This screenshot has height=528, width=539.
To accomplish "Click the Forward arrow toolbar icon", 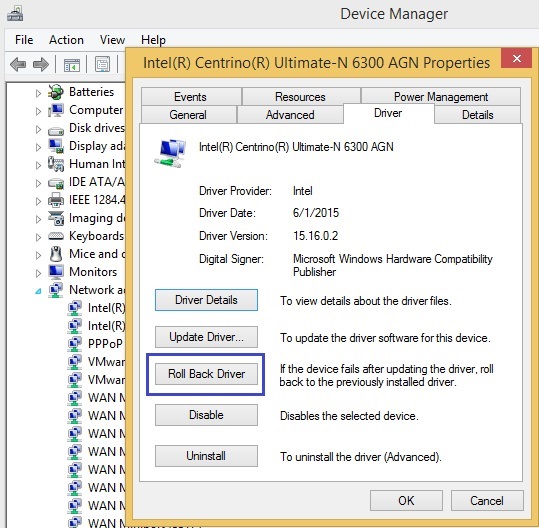I will 41,64.
